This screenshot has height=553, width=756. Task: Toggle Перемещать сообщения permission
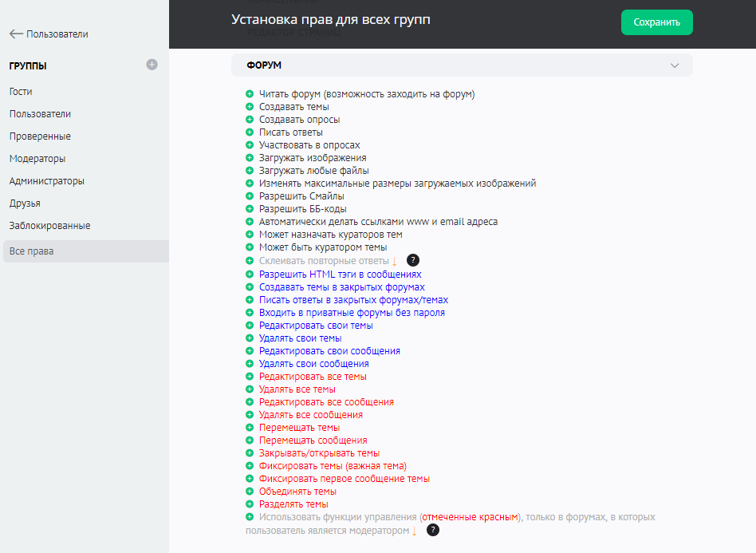(313, 440)
